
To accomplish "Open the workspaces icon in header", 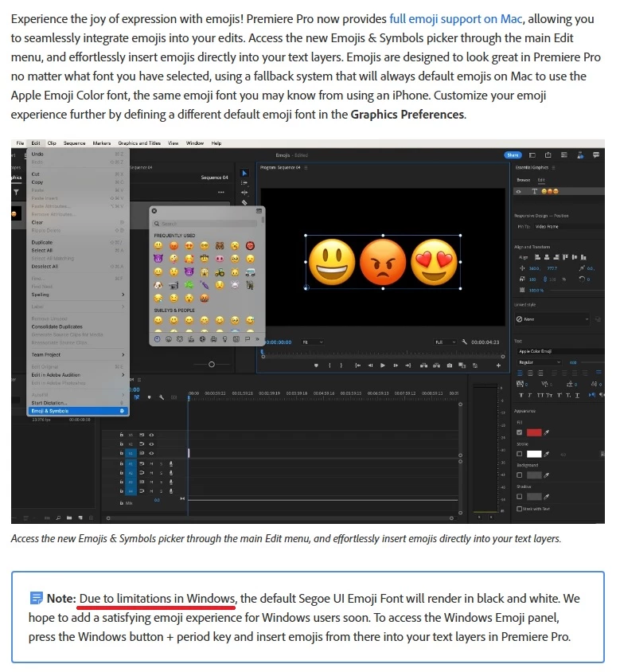I will point(532,155).
